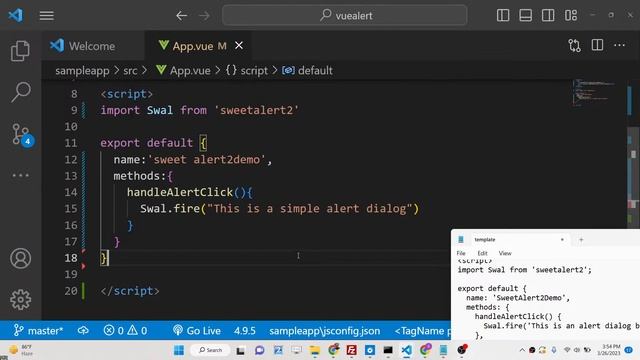The height and width of the screenshot is (360, 640).
Task: Go back using the navigation arrow
Action: [x=182, y=16]
